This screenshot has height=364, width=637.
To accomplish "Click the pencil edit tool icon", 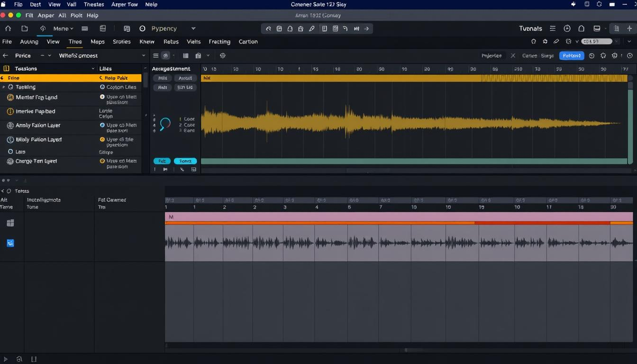I will [x=312, y=28].
